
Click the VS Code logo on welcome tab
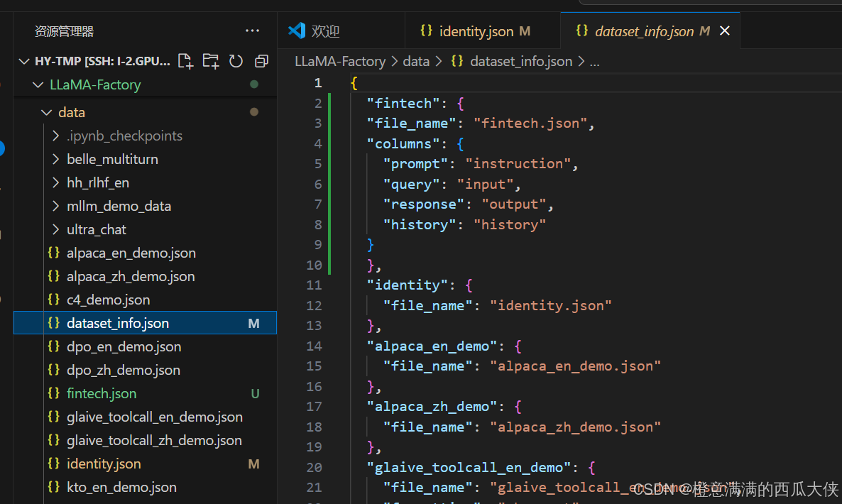(297, 31)
